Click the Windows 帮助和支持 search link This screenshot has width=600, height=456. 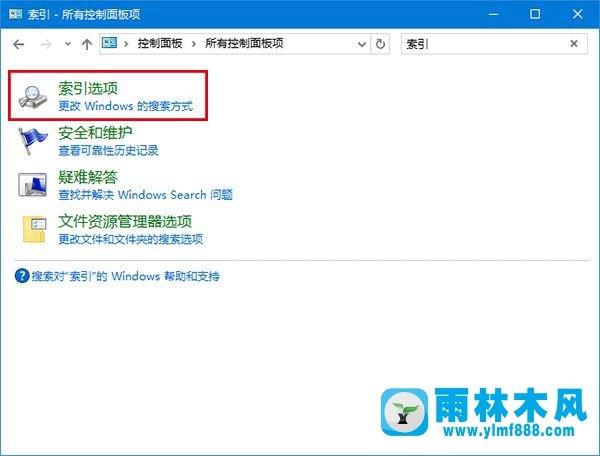click(126, 276)
